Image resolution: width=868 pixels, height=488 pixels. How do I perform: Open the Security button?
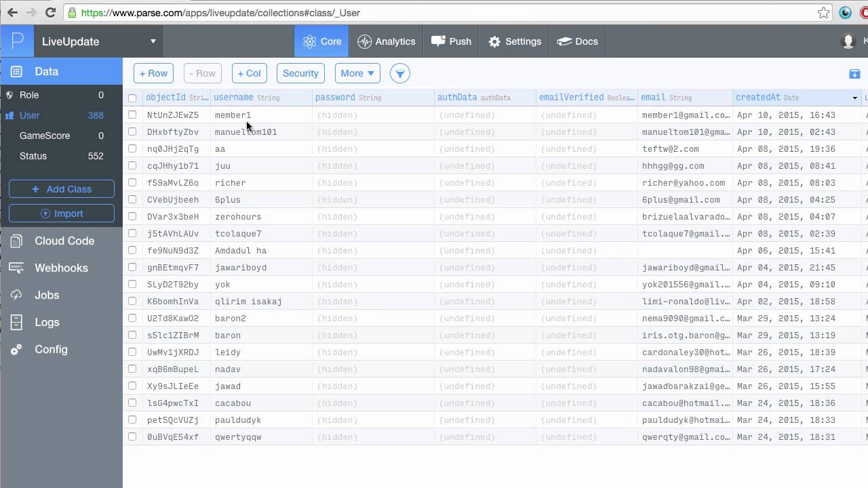[300, 73]
